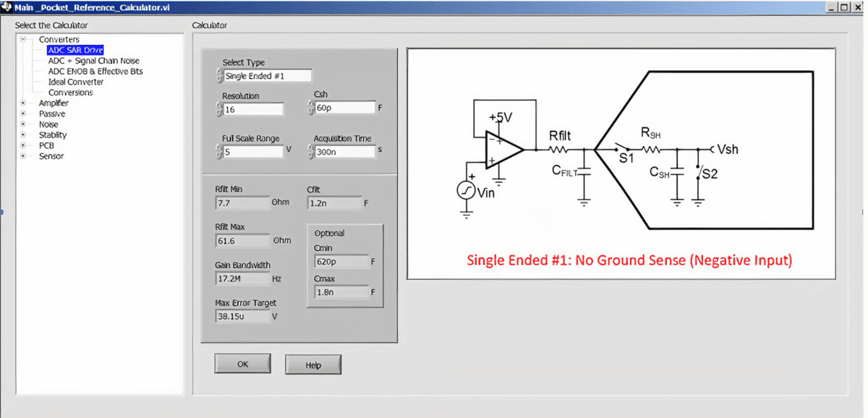868x418 pixels.
Task: Click the Resolution stepper arrows
Action: pos(219,109)
